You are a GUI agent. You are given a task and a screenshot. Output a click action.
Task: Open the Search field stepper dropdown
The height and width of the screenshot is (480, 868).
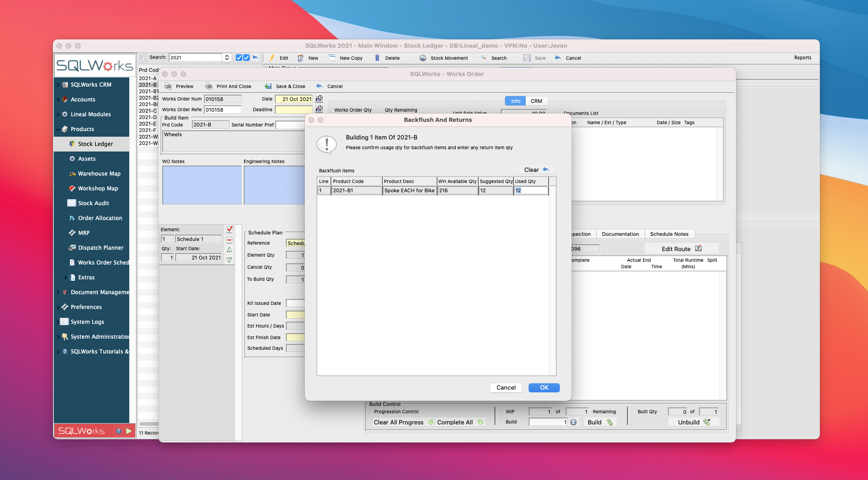click(x=227, y=57)
